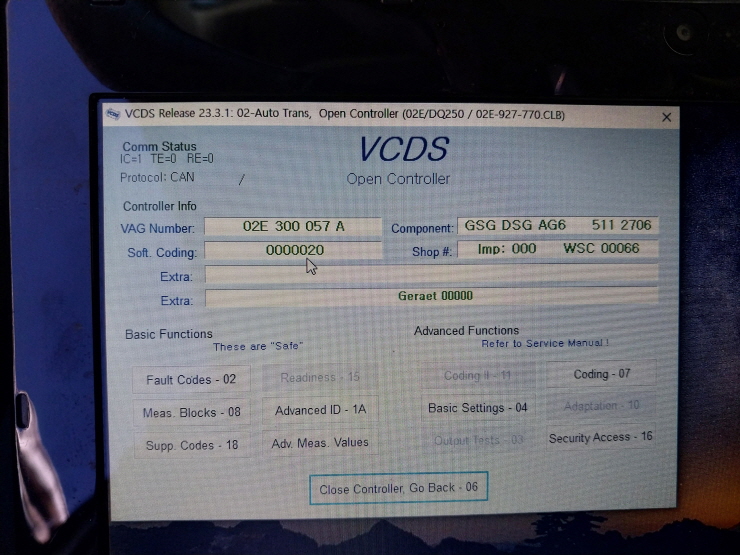Image resolution: width=740 pixels, height=555 pixels.
Task: Click the 'Protocol: CAN' text
Action: click(x=157, y=177)
